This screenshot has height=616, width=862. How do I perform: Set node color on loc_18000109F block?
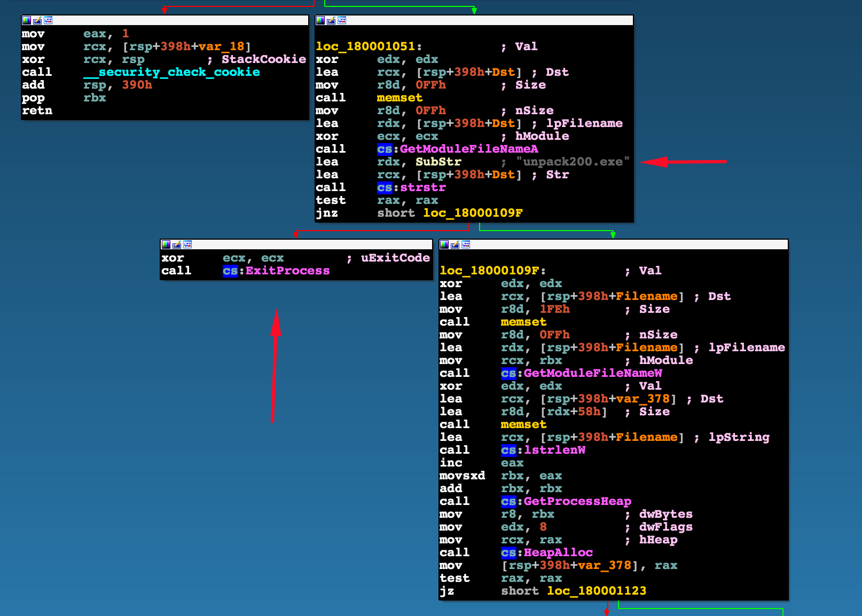click(444, 244)
